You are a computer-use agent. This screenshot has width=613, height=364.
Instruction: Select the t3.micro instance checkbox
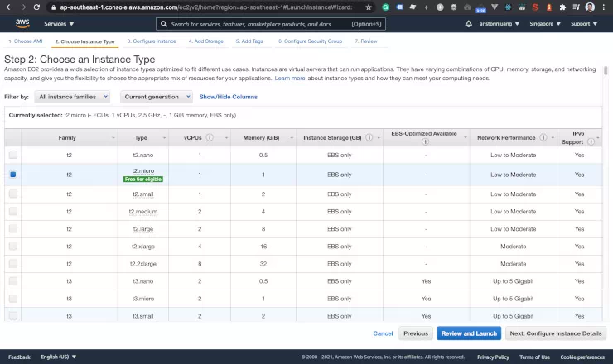click(x=13, y=299)
